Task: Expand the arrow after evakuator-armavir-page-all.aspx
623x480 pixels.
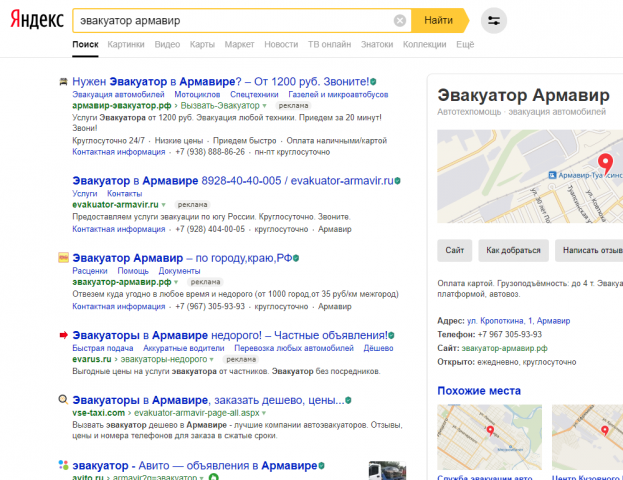Action: point(264,413)
